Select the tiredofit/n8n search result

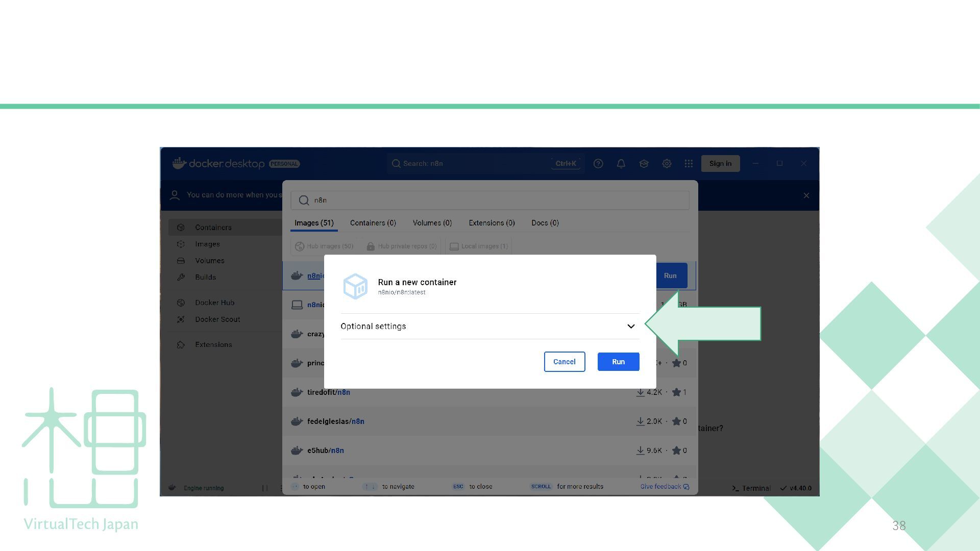click(x=329, y=392)
